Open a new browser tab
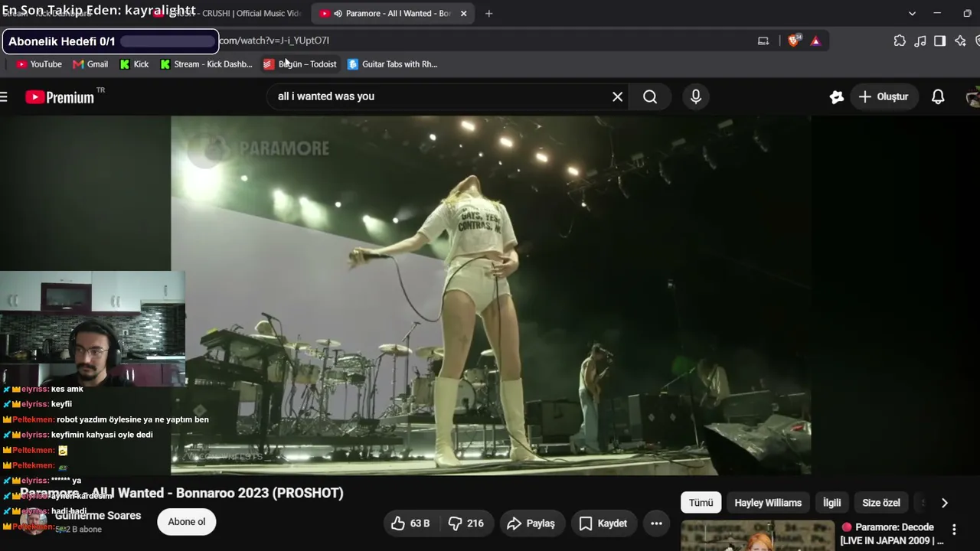 488,13
